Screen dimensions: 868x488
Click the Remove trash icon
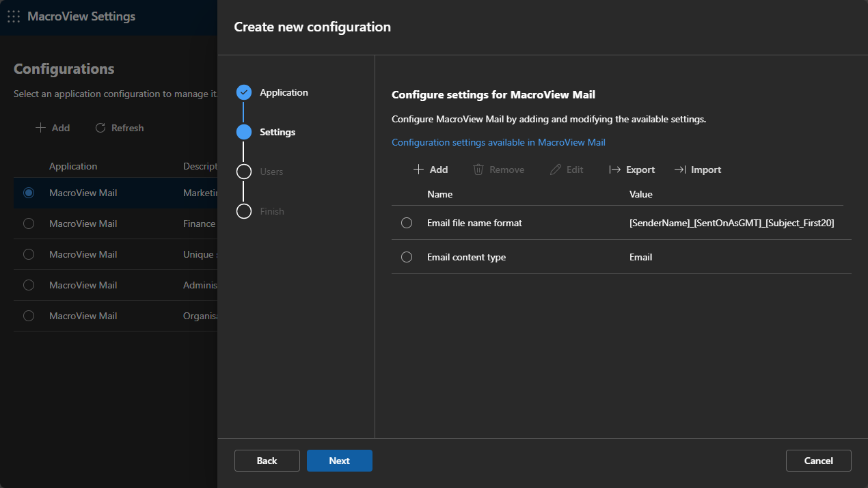click(x=478, y=170)
